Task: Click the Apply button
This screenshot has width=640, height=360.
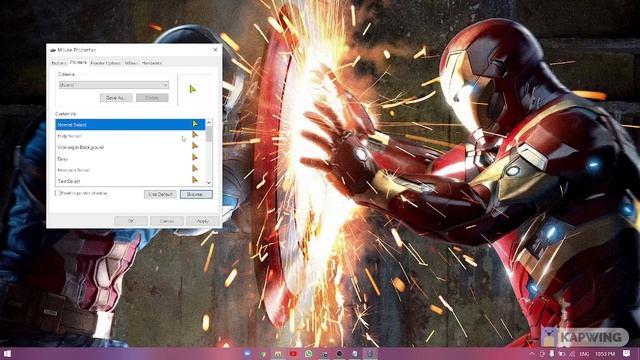Action: [203, 221]
